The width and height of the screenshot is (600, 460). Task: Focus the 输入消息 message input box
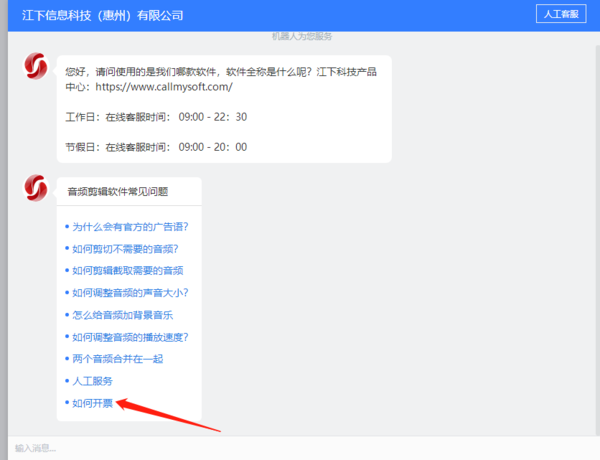pyautogui.click(x=300, y=447)
